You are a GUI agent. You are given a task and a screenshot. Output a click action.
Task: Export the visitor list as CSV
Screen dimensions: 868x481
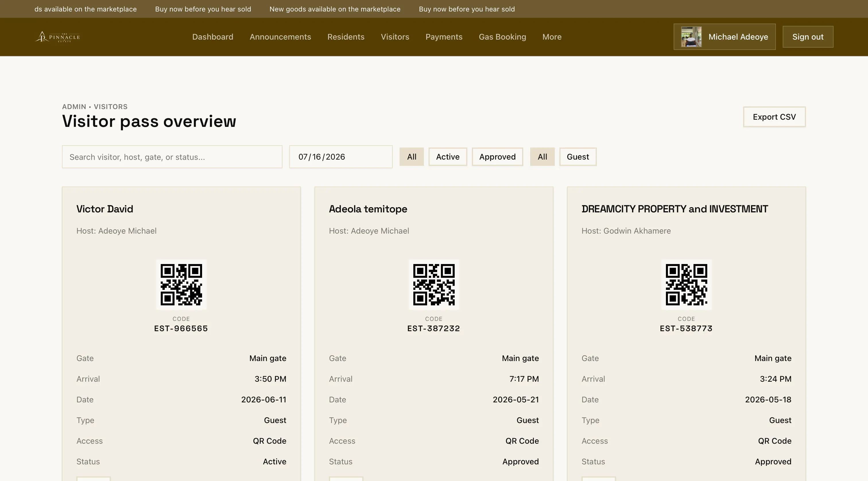774,117
